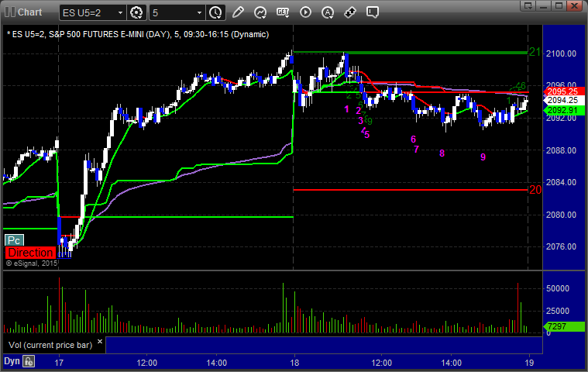This screenshot has width=588, height=372.
Task: Click the red 20 line label
Action: point(535,190)
